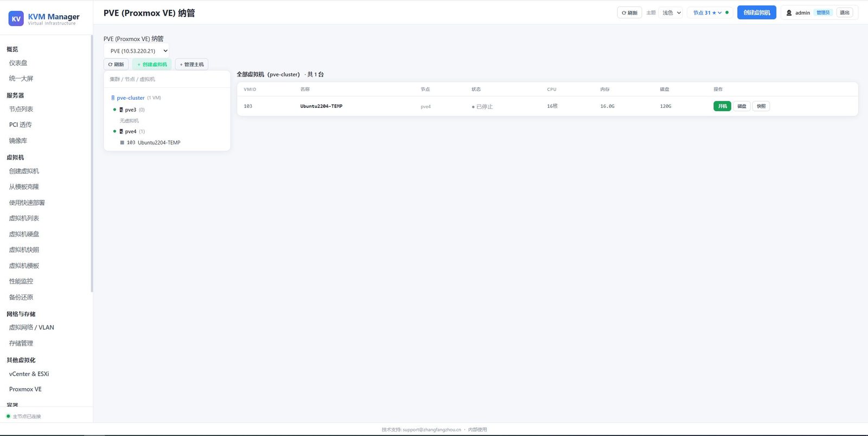Click the 管理员 role badge
The image size is (868, 436).
point(823,12)
